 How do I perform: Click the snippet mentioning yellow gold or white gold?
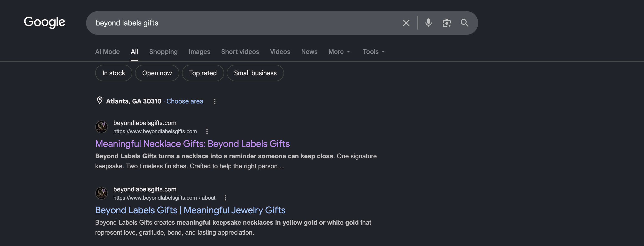233,228
